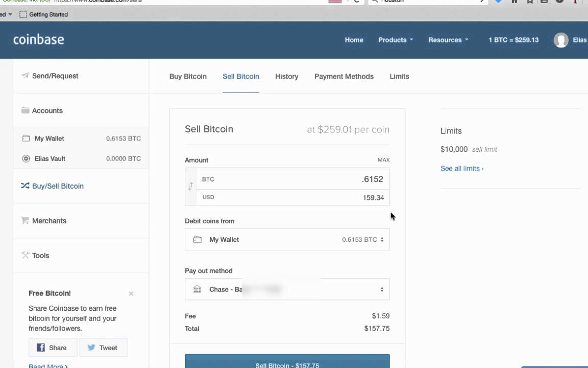Click the BTC amount input field
This screenshot has height=368, width=588.
(293, 179)
